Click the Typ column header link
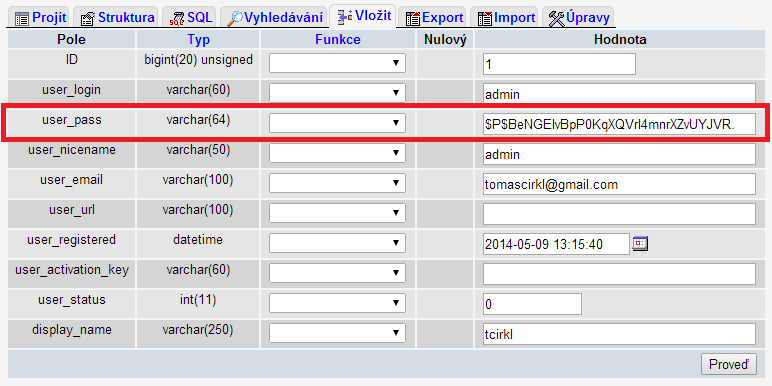This screenshot has width=772, height=386. tap(198, 39)
